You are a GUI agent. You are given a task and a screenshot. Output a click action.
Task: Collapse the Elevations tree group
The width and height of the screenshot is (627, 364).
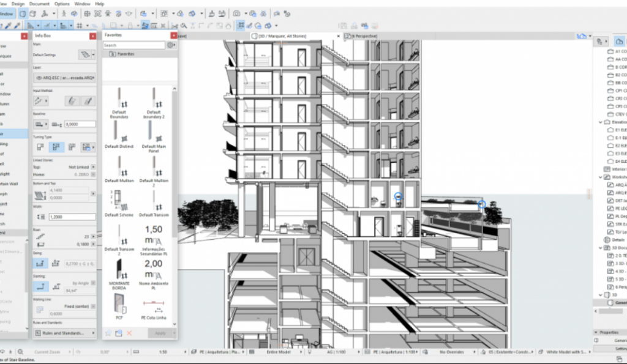coord(601,122)
